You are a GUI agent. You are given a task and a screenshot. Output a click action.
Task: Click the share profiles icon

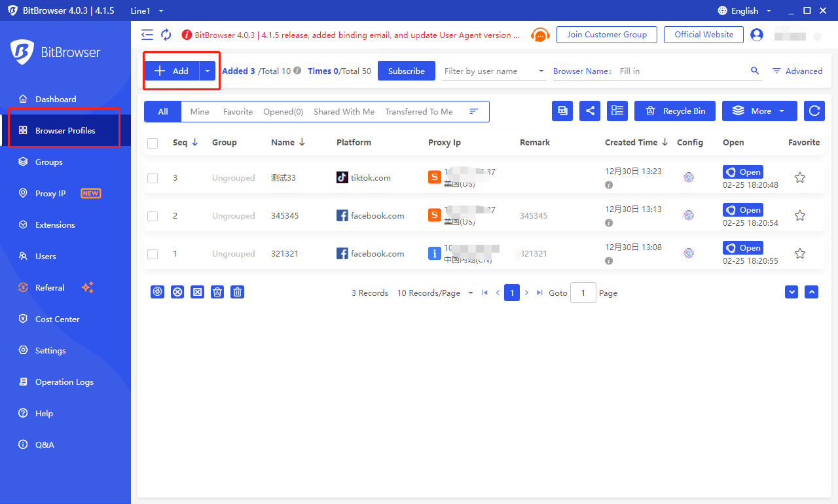590,111
